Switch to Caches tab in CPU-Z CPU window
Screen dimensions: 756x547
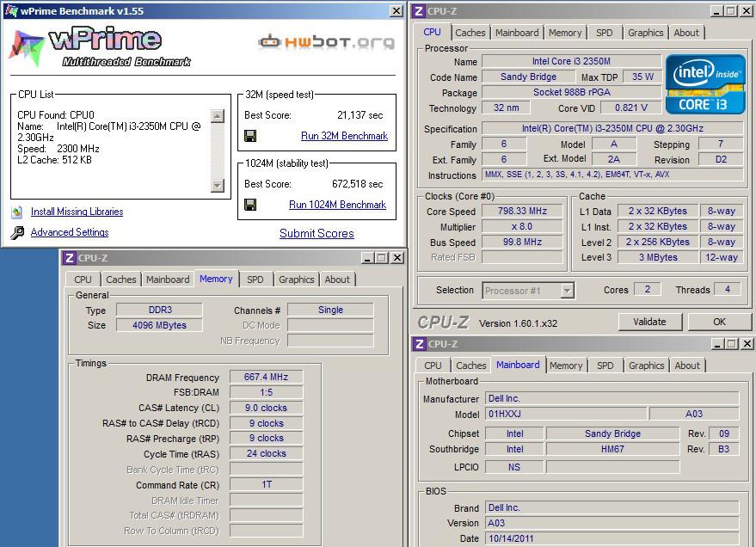(470, 33)
